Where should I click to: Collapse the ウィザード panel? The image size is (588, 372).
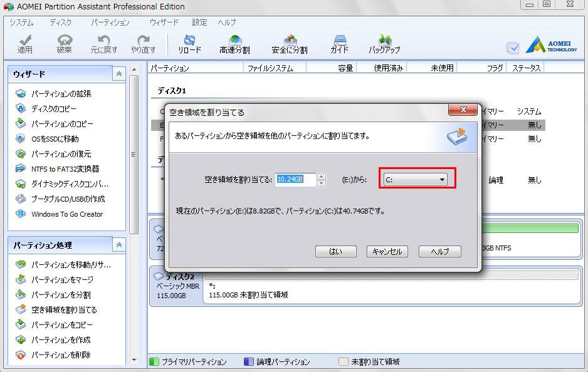click(119, 74)
